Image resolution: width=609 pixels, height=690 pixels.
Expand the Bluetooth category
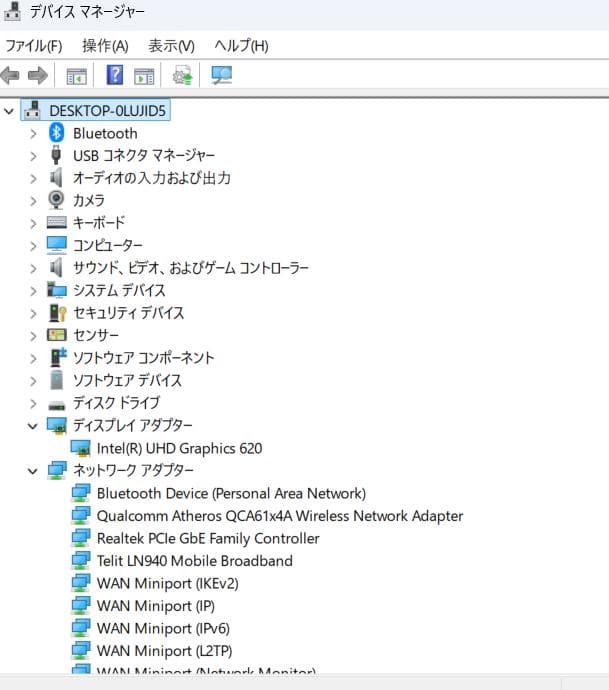click(x=33, y=133)
